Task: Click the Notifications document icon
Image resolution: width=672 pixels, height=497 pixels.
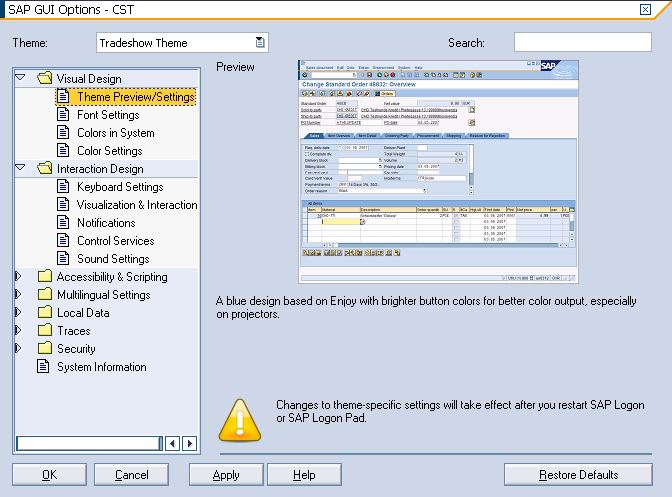Action: pos(63,222)
